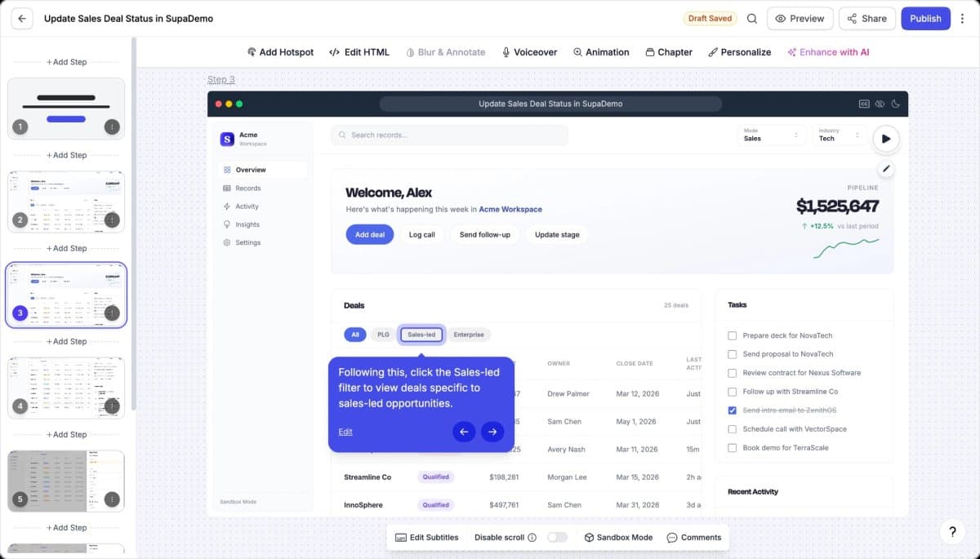980x559 pixels.
Task: Toggle the Disable scroll switch
Action: tap(557, 538)
